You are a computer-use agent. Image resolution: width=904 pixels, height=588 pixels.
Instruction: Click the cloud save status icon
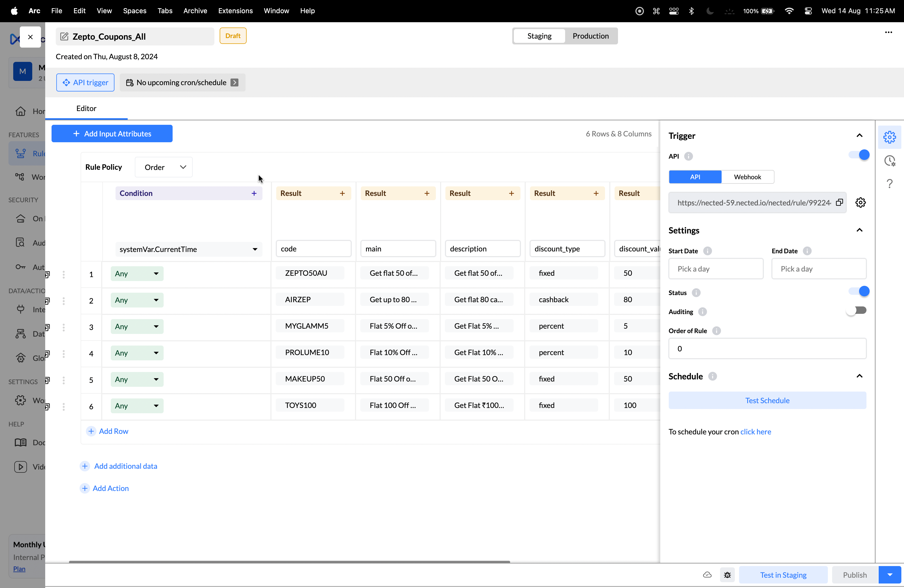707,575
